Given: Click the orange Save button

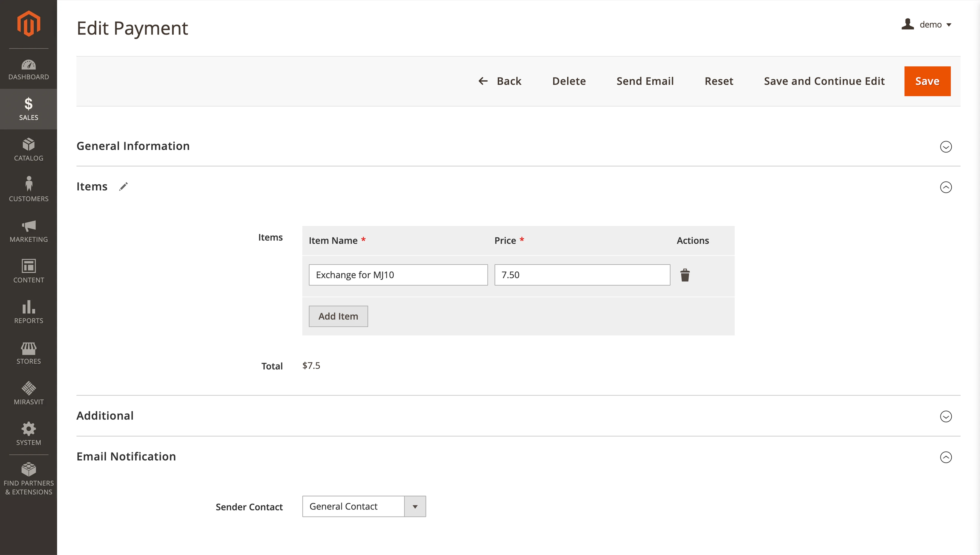Looking at the screenshot, I should click(x=927, y=81).
